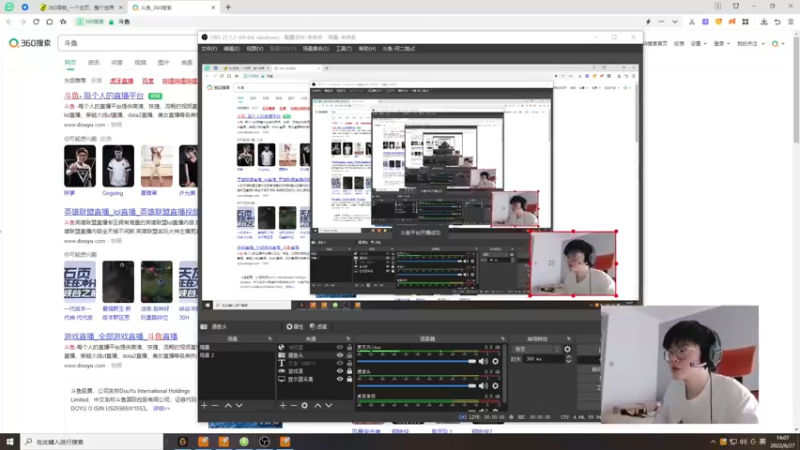
Task: Click Windows taskbar search box
Action: (x=92, y=442)
